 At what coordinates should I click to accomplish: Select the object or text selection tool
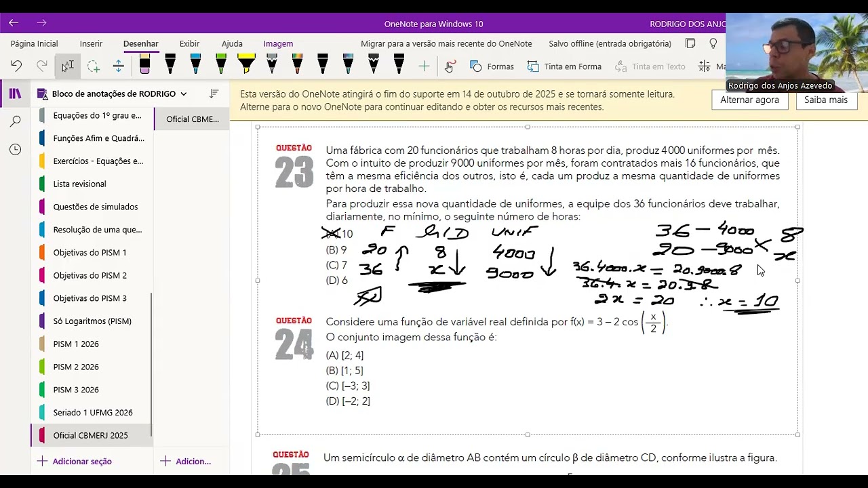(x=67, y=66)
